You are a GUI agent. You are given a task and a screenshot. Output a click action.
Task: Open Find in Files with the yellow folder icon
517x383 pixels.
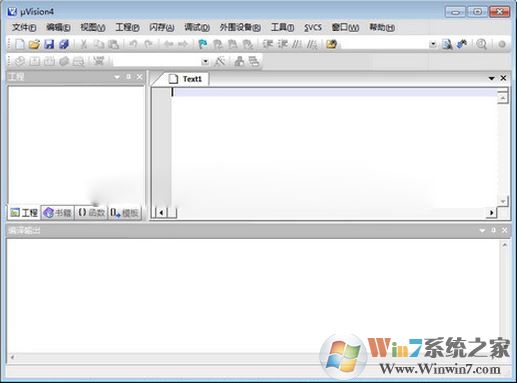click(x=332, y=44)
